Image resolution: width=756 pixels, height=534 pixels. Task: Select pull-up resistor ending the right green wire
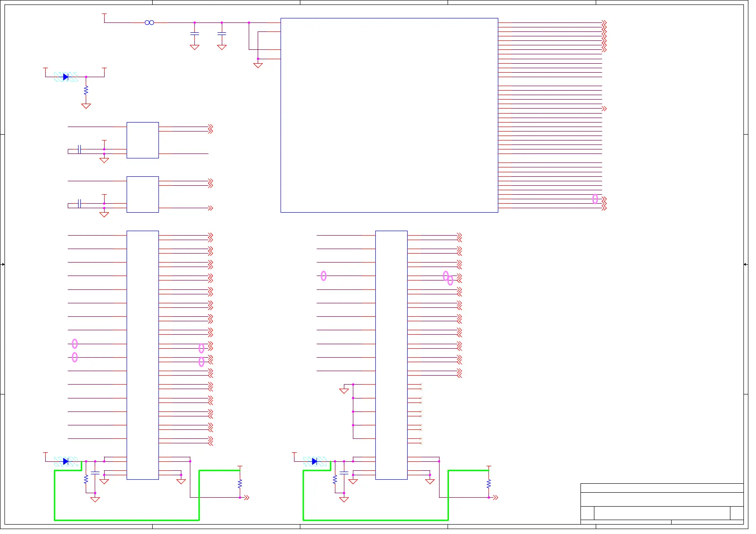point(488,484)
